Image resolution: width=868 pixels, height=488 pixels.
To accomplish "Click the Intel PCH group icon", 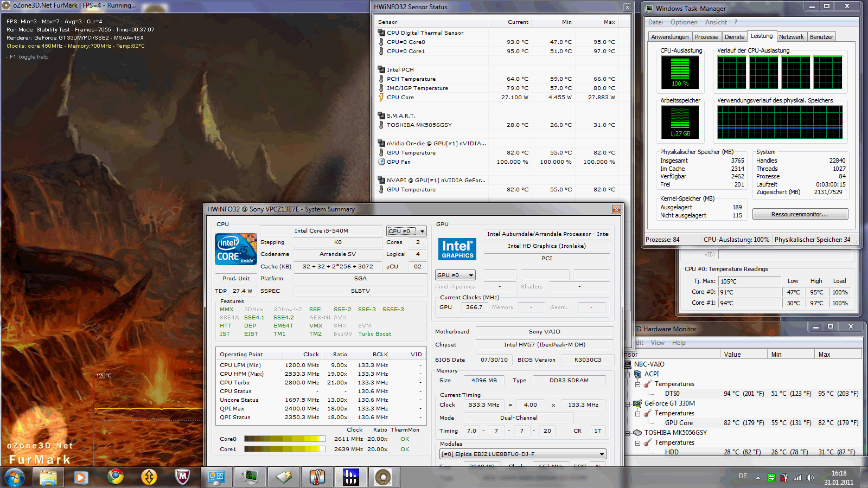I will 381,69.
